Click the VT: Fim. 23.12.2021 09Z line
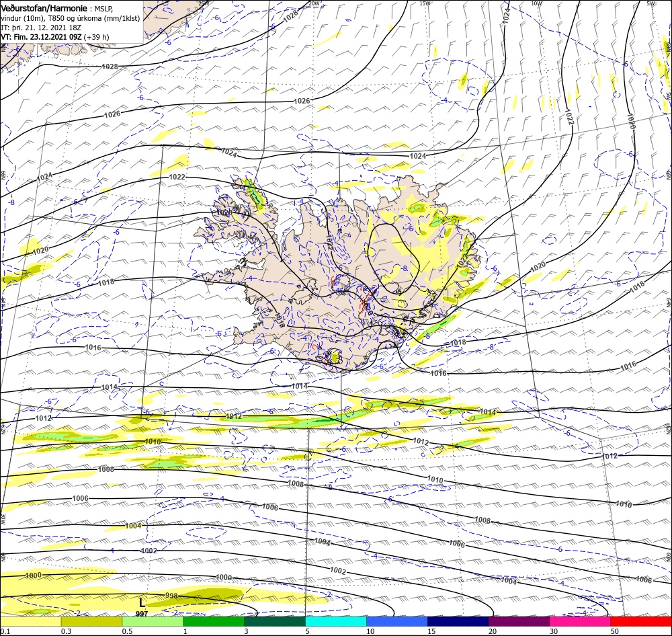Image resolution: width=672 pixels, height=636 pixels. (55, 37)
